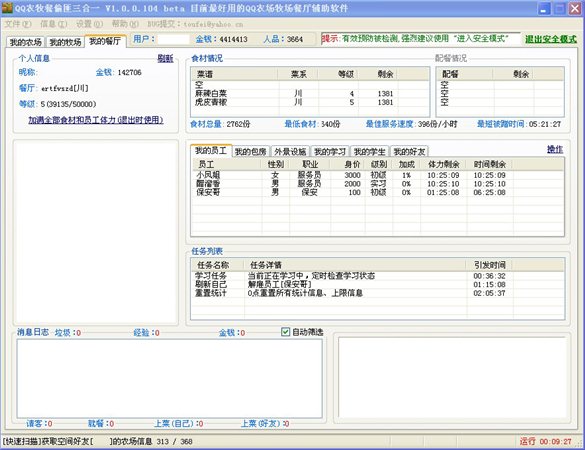Click 任务名称 column header

(218, 265)
